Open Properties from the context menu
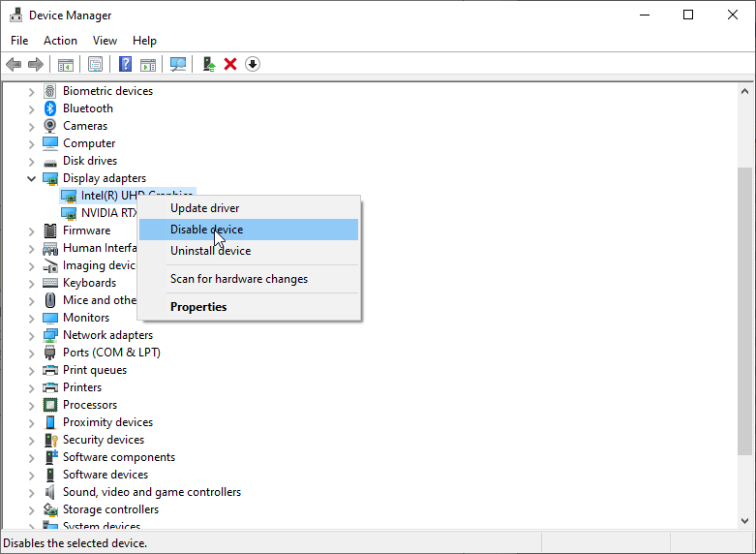The height and width of the screenshot is (554, 756). coord(198,307)
